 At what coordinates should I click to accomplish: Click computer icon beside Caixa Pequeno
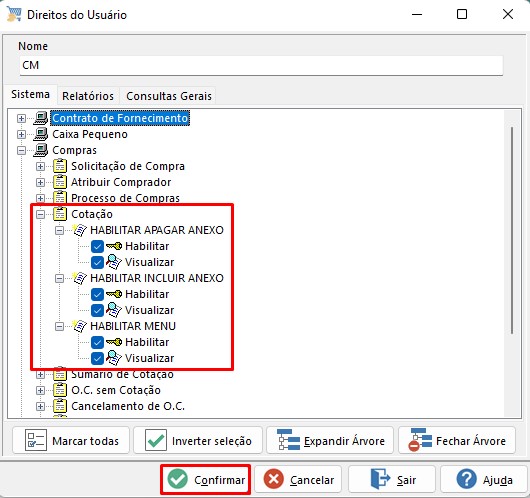click(41, 134)
